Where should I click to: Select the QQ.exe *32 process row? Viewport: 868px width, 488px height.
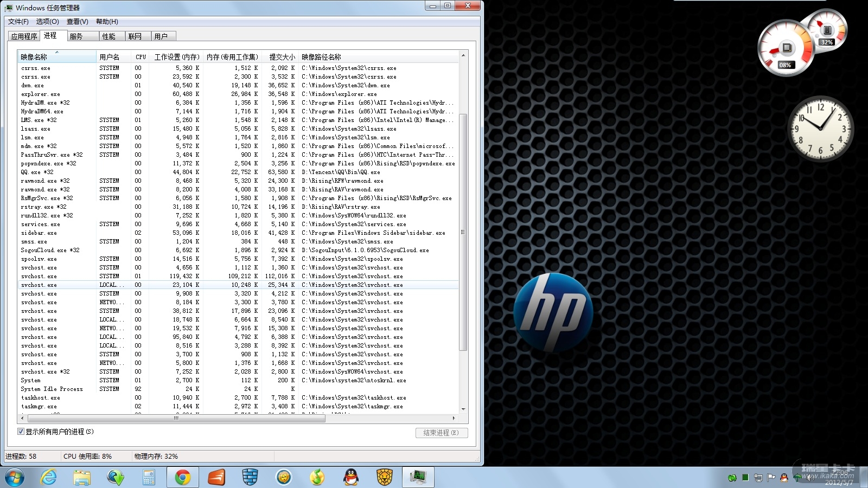238,172
